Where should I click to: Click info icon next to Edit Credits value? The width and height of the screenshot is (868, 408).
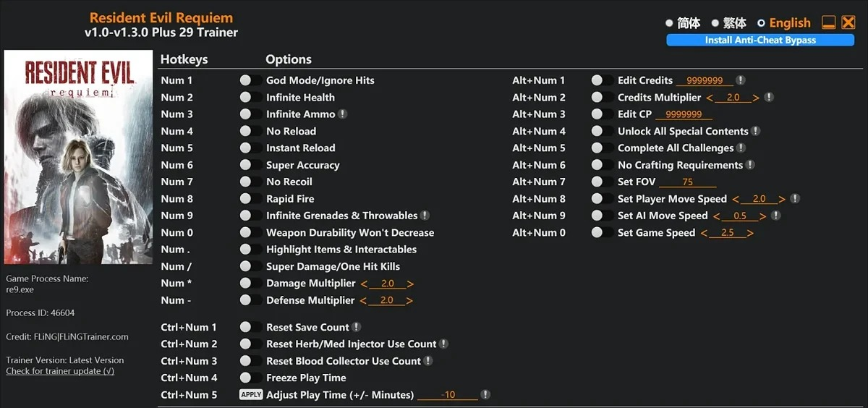[741, 80]
